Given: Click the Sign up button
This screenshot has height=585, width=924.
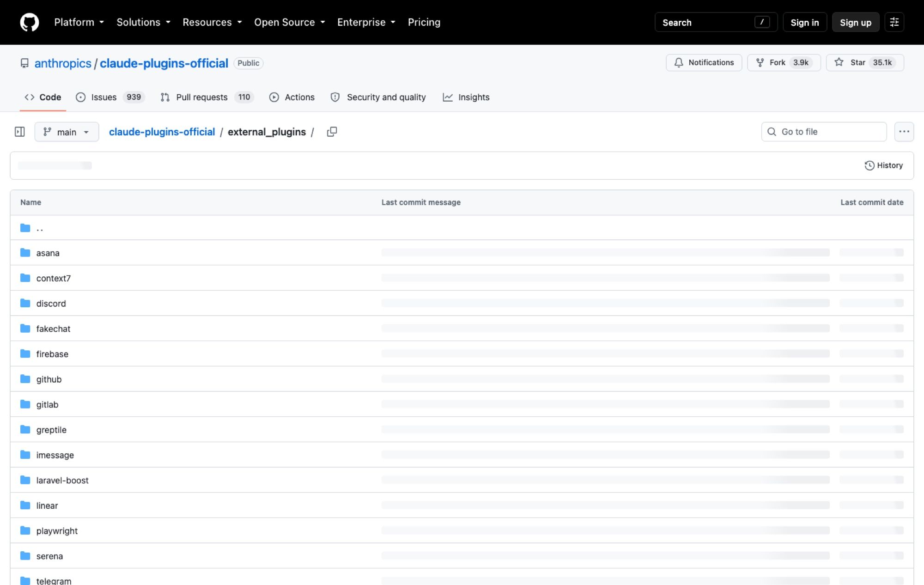Looking at the screenshot, I should pyautogui.click(x=856, y=22).
